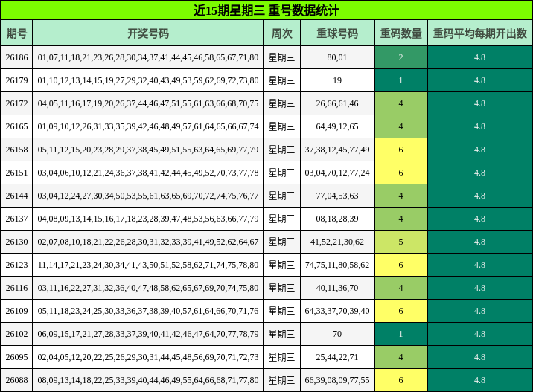Click repeat numbers cell 26,66,61,46
The height and width of the screenshot is (392, 533).
tap(337, 103)
